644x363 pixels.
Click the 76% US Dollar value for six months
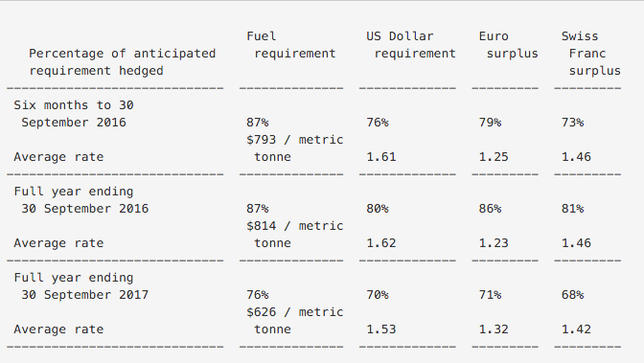pos(378,123)
